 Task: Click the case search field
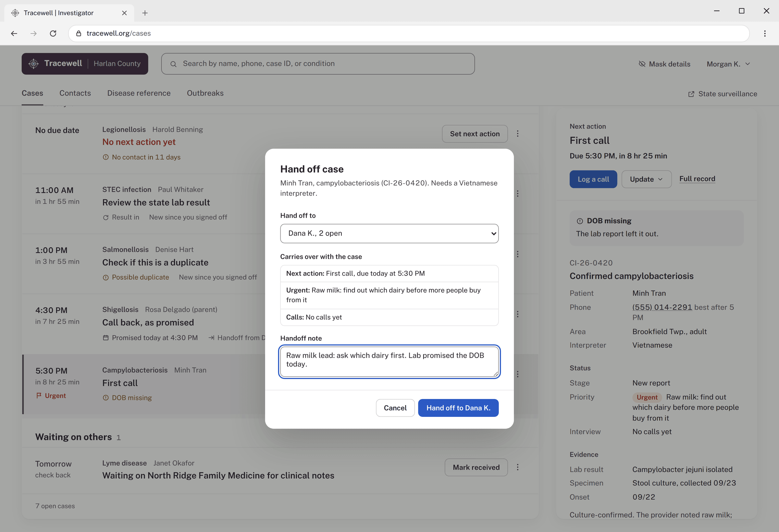[x=318, y=64]
